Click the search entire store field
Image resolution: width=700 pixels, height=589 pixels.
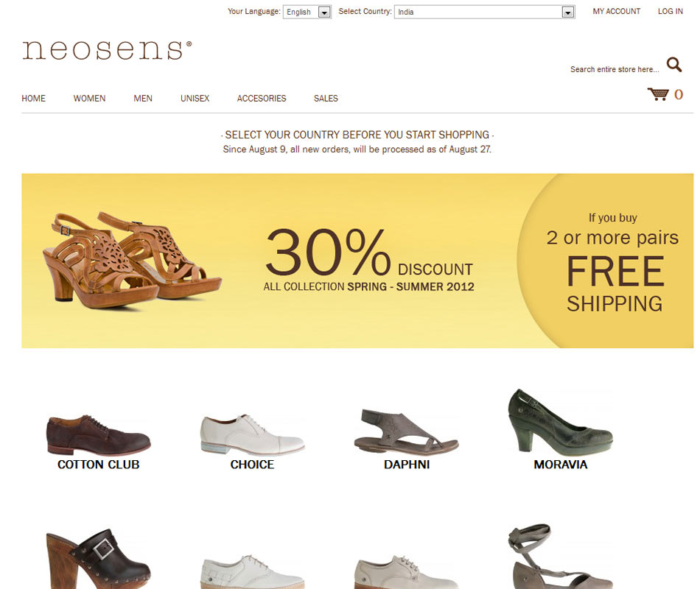pyautogui.click(x=615, y=69)
